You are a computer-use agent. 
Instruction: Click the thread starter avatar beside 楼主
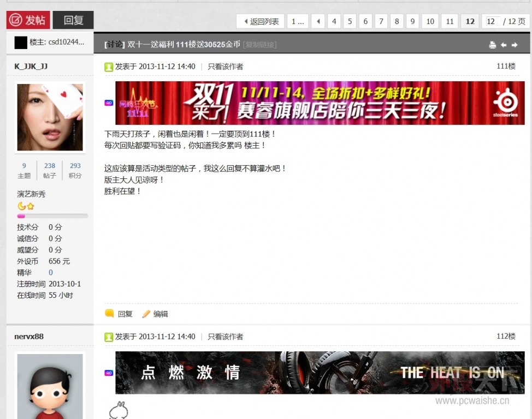(21, 43)
